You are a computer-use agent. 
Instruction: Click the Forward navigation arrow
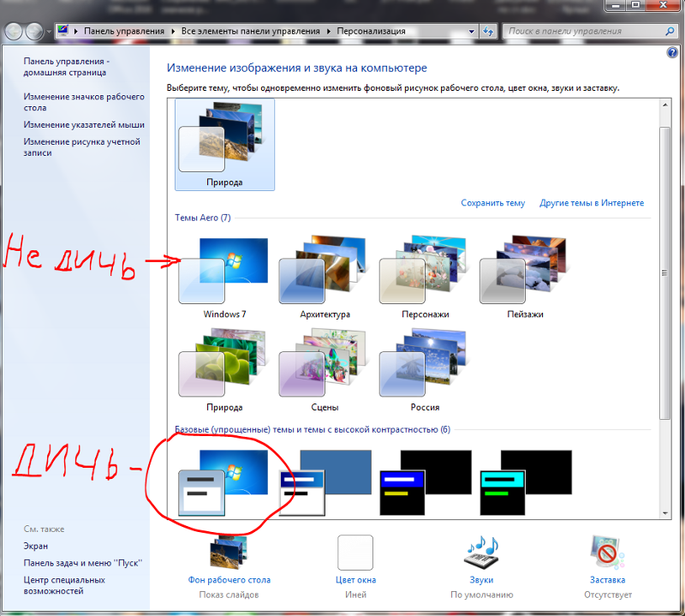[x=34, y=32]
